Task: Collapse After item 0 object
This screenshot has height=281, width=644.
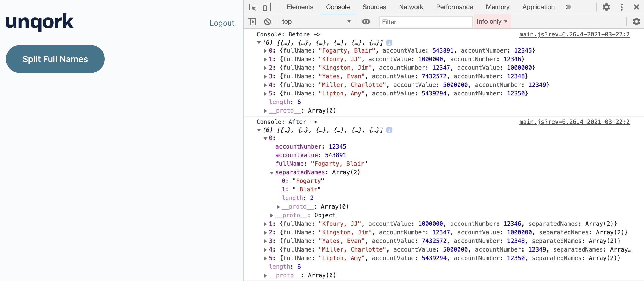Action: (x=265, y=138)
